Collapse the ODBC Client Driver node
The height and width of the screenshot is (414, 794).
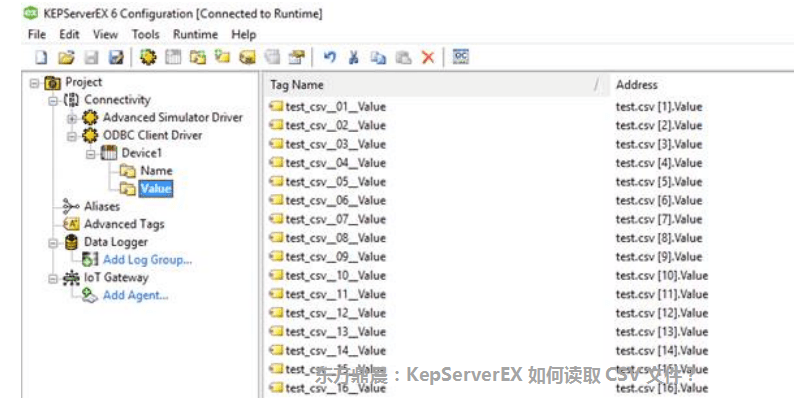(x=71, y=136)
